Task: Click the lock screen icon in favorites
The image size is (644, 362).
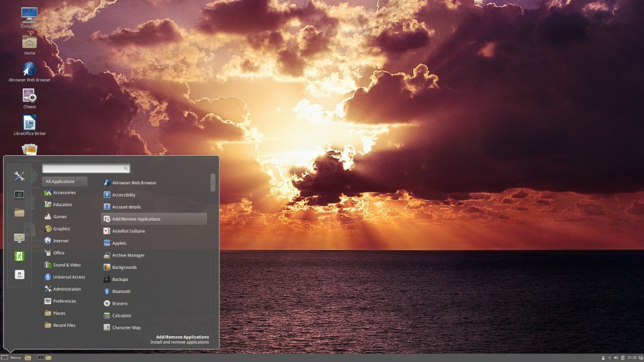Action: tap(19, 238)
